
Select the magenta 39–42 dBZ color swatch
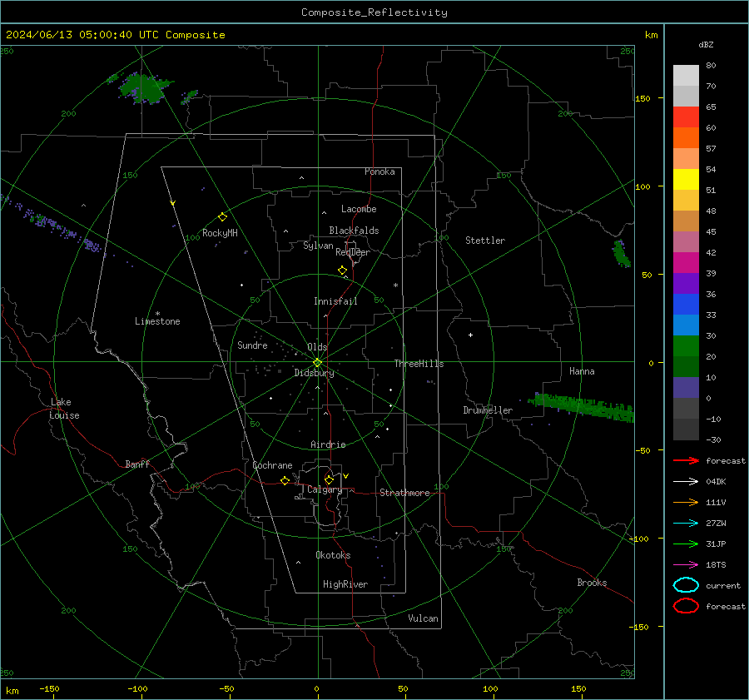(686, 263)
